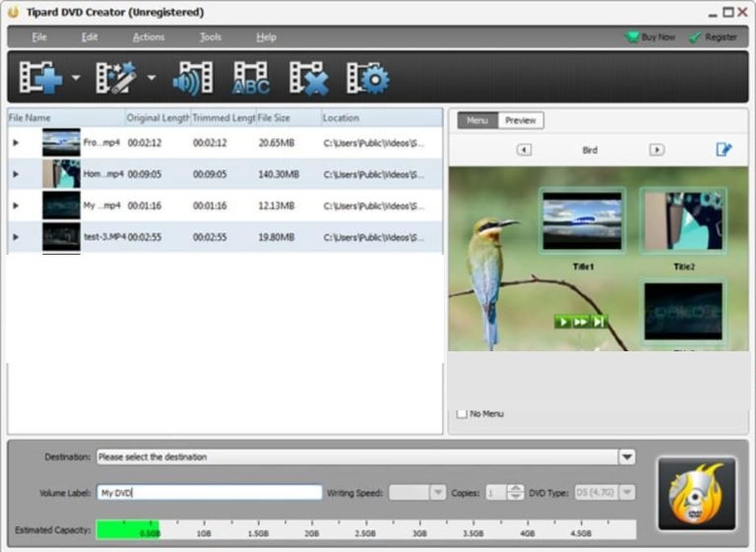The height and width of the screenshot is (552, 756).
Task: Click the third title thumbnail in menu preview
Action: [683, 312]
